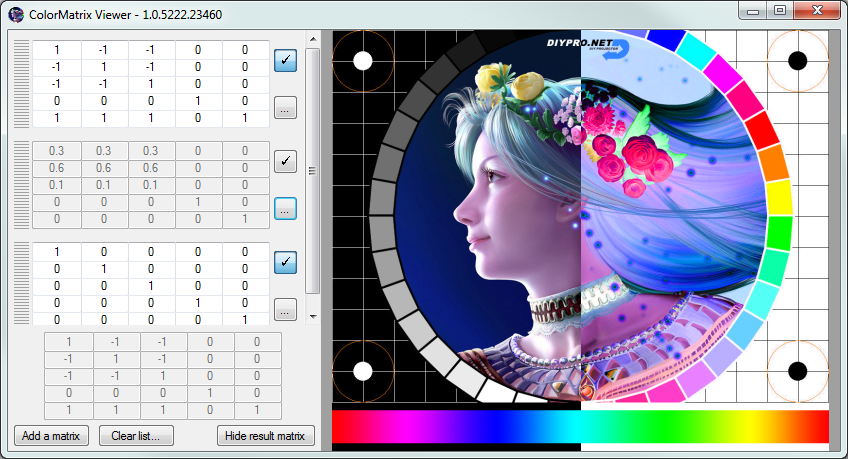Select top matrix cell in row two, column two

point(104,66)
